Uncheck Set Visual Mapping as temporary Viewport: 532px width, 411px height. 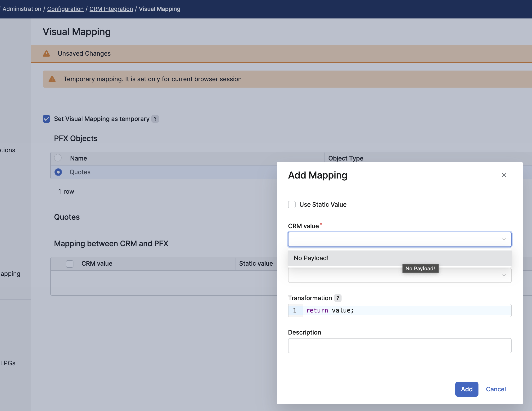point(46,119)
